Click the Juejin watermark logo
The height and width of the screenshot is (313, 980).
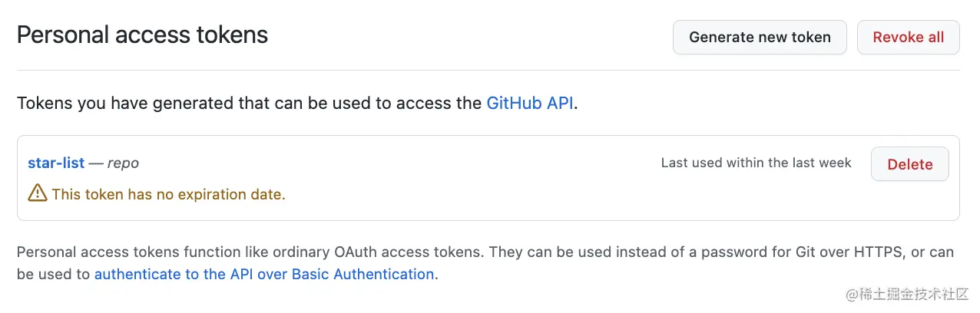[x=852, y=295]
